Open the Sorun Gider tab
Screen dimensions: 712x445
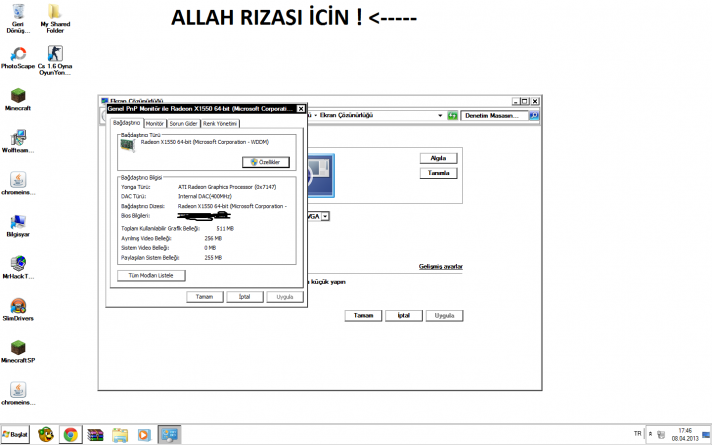pos(183,124)
